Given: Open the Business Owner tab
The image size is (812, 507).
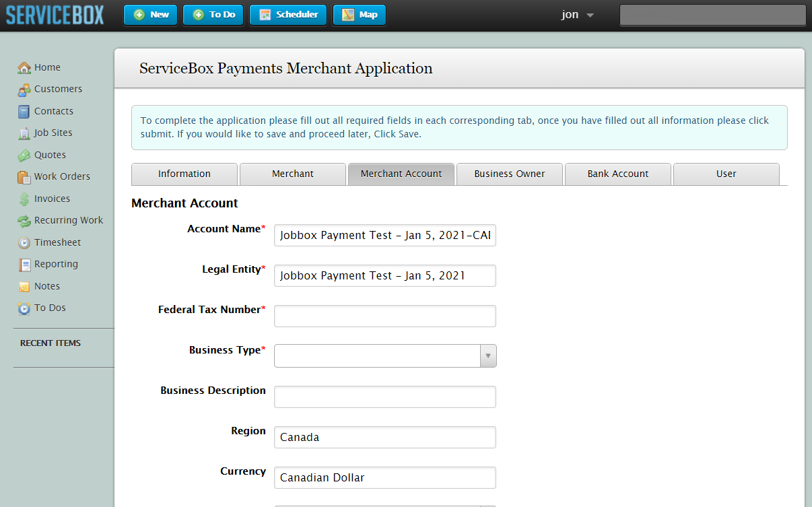Looking at the screenshot, I should (x=510, y=174).
